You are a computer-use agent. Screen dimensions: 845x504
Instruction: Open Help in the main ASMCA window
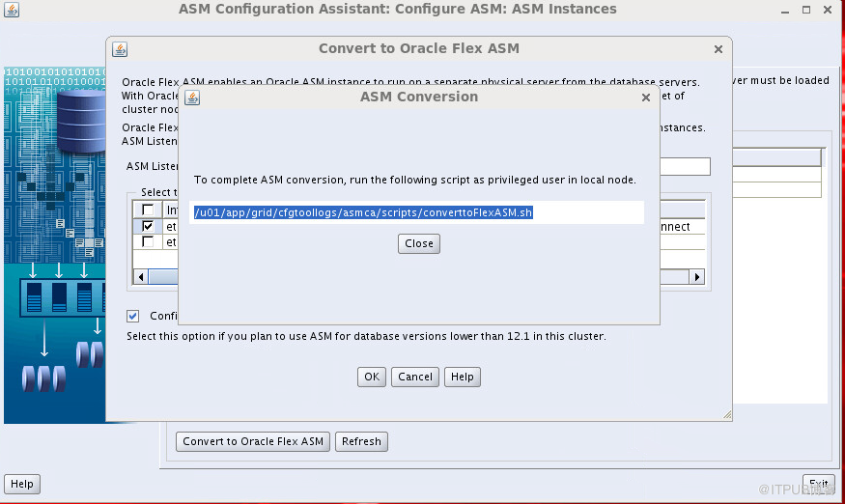(x=22, y=484)
